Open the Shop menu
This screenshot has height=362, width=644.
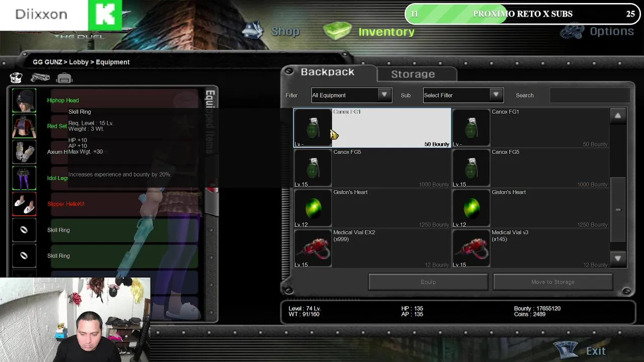(x=285, y=31)
